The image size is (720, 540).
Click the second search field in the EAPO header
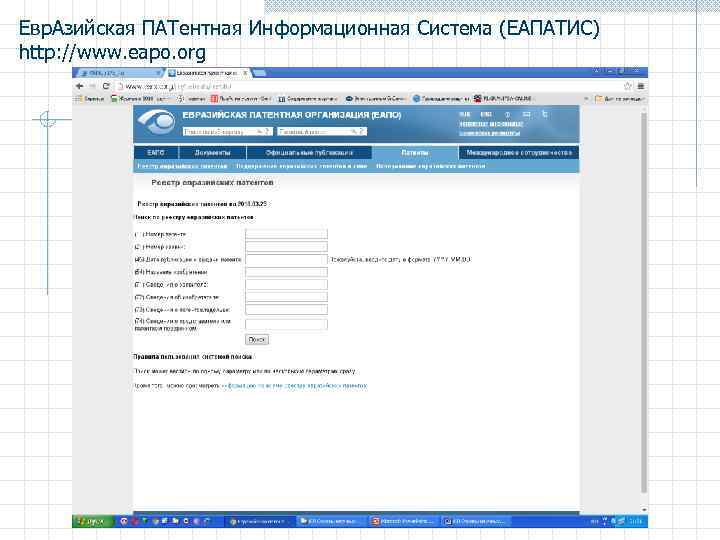click(x=322, y=132)
